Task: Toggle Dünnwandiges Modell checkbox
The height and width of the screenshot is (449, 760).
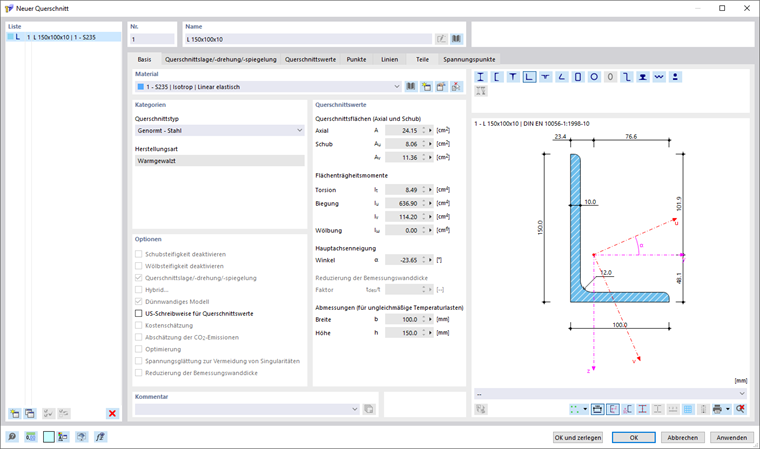Action: coord(139,302)
